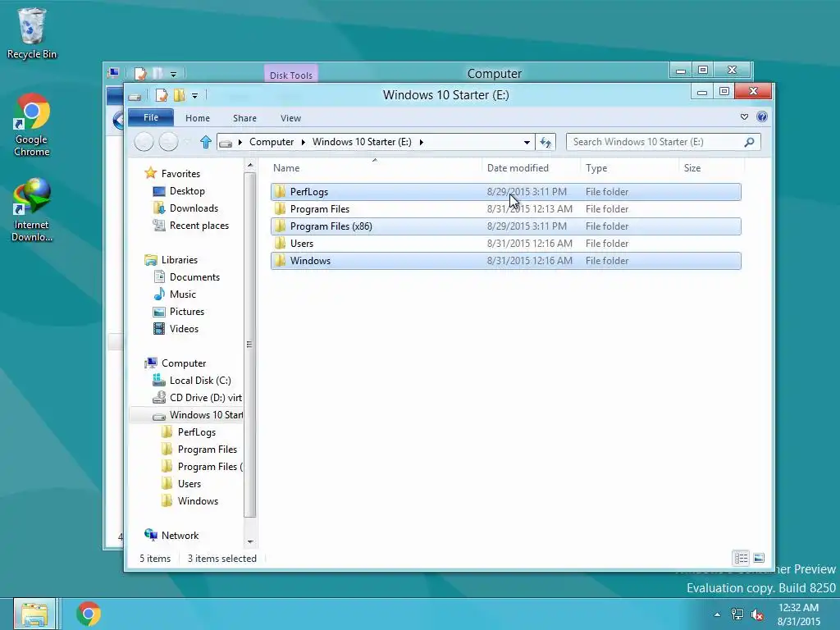
Task: Click navigation pane scrollbar down arrow
Action: click(250, 541)
